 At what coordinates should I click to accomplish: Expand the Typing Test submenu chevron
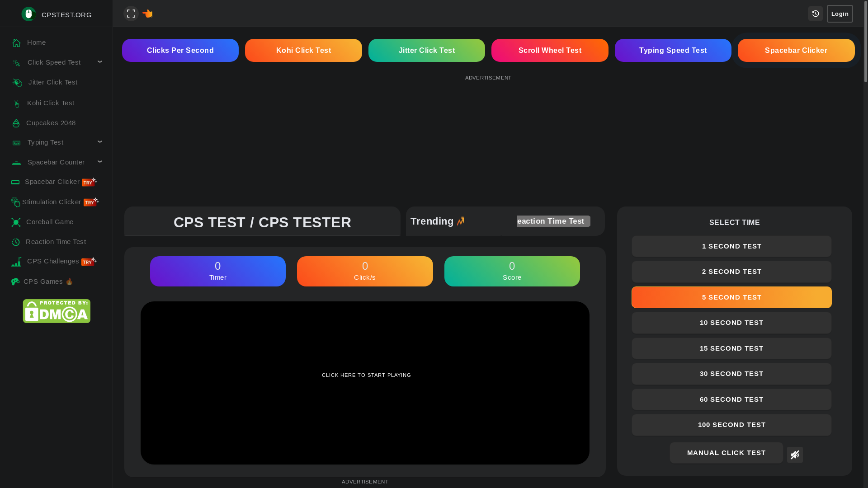coord(100,142)
